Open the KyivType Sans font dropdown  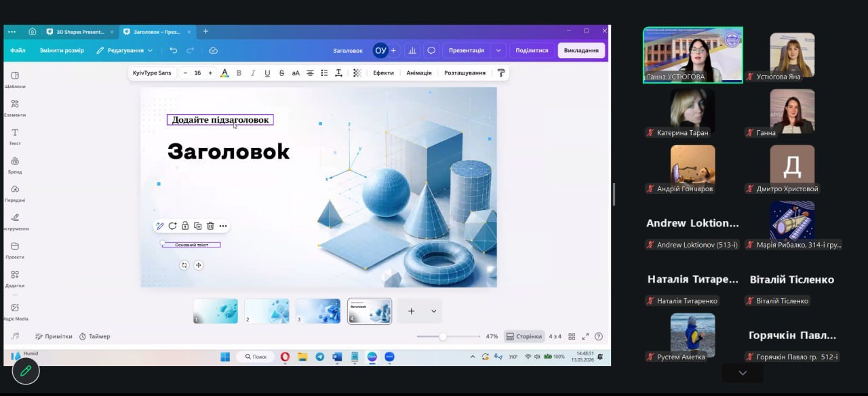(152, 73)
